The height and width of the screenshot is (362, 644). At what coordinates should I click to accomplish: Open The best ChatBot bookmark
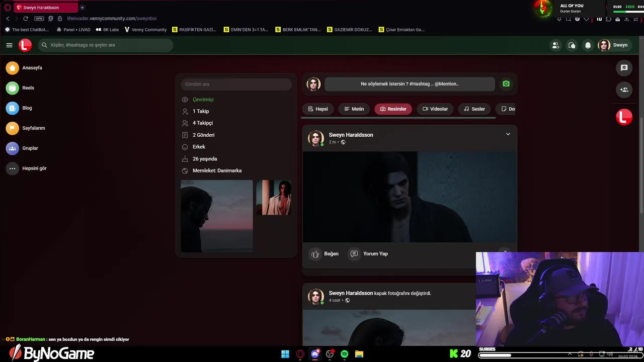click(26, 30)
